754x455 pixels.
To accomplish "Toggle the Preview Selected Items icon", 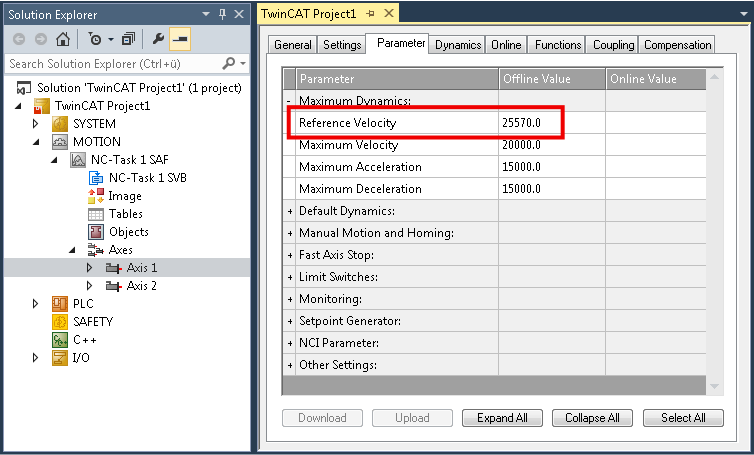I will tap(180, 39).
